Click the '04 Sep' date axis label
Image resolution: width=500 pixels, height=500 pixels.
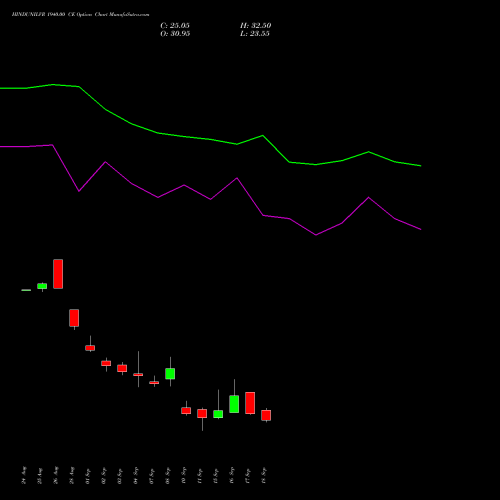(136, 476)
